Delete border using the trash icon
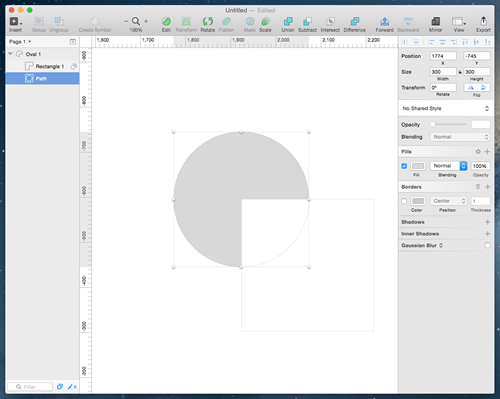The height and width of the screenshot is (399, 500). 478,187
